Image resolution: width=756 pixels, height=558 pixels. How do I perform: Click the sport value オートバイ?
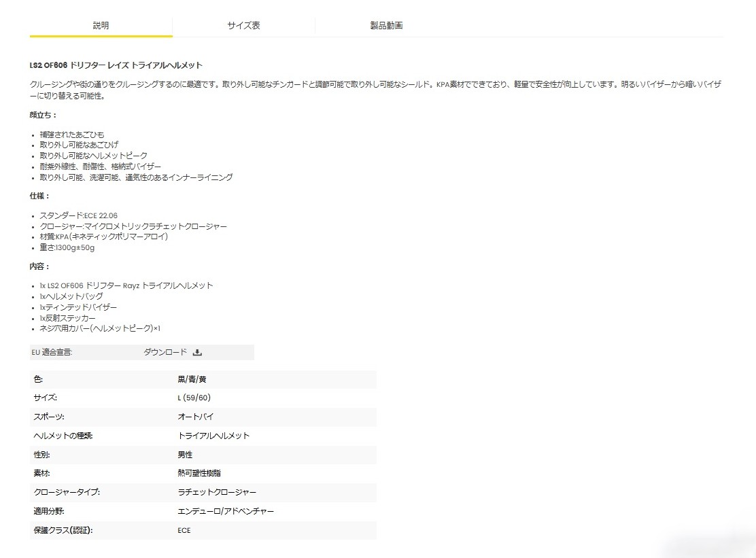(x=195, y=417)
